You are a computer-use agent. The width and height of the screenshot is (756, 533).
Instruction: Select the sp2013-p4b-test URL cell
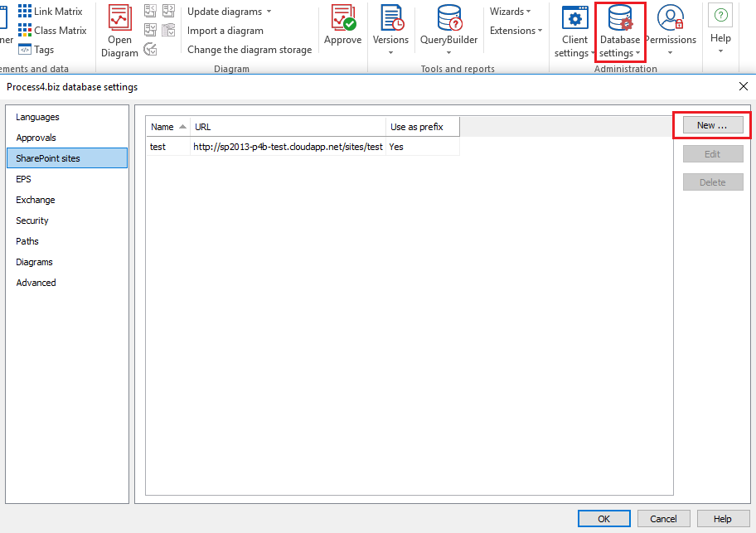tap(288, 147)
